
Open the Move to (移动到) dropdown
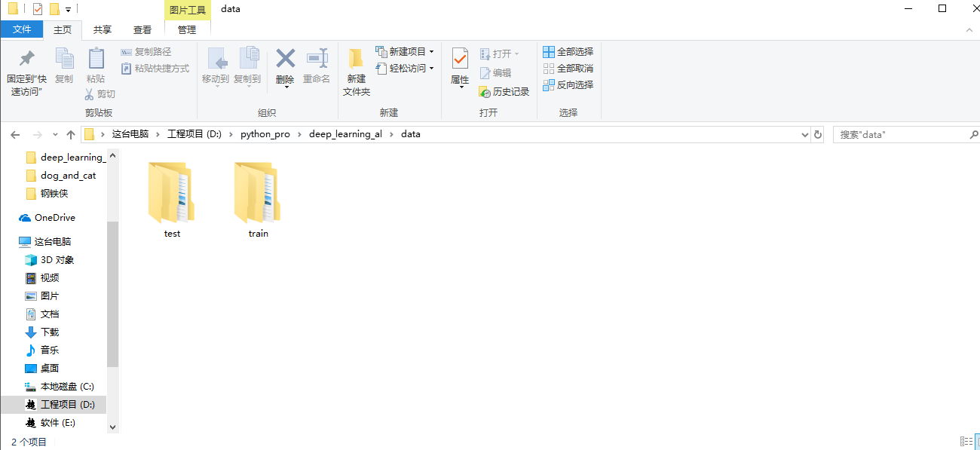218,68
